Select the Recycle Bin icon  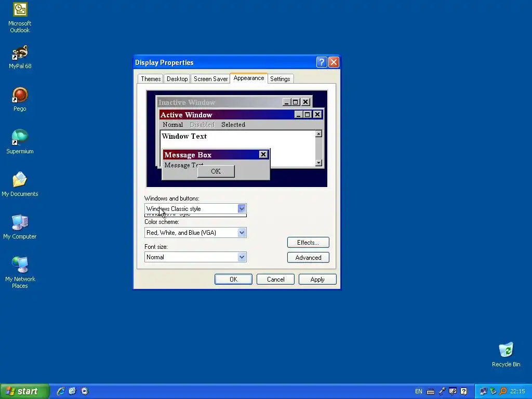[506, 355]
